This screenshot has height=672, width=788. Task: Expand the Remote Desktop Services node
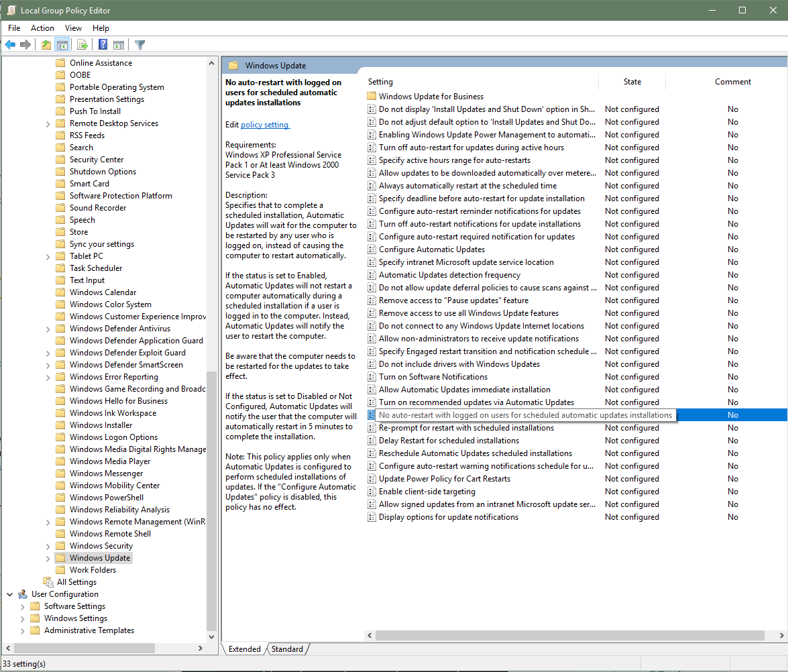[x=47, y=123]
